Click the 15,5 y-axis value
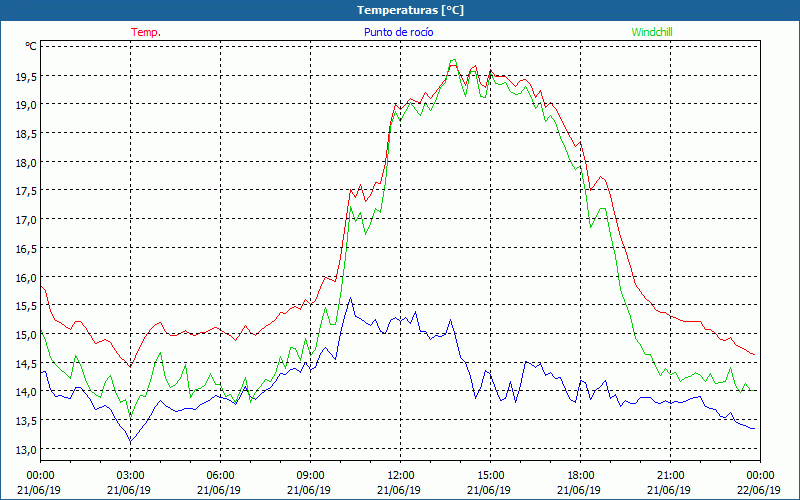Screen dimensions: 800x500 (28, 306)
